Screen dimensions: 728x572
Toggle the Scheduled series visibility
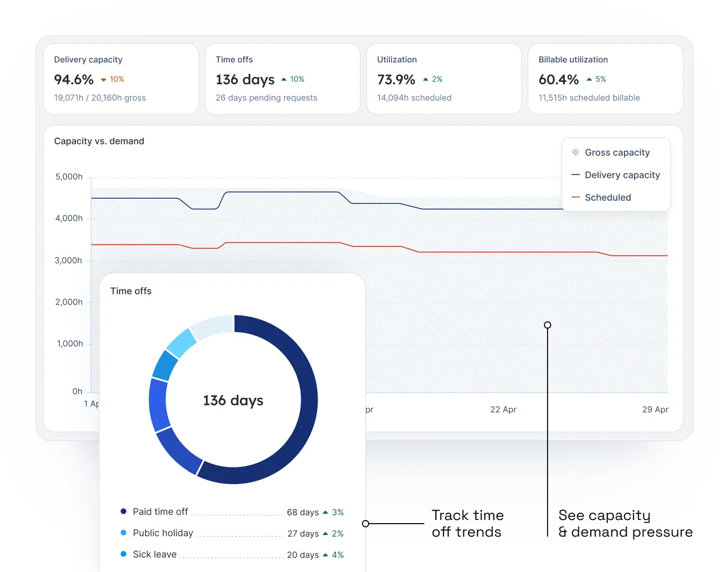coord(607,197)
